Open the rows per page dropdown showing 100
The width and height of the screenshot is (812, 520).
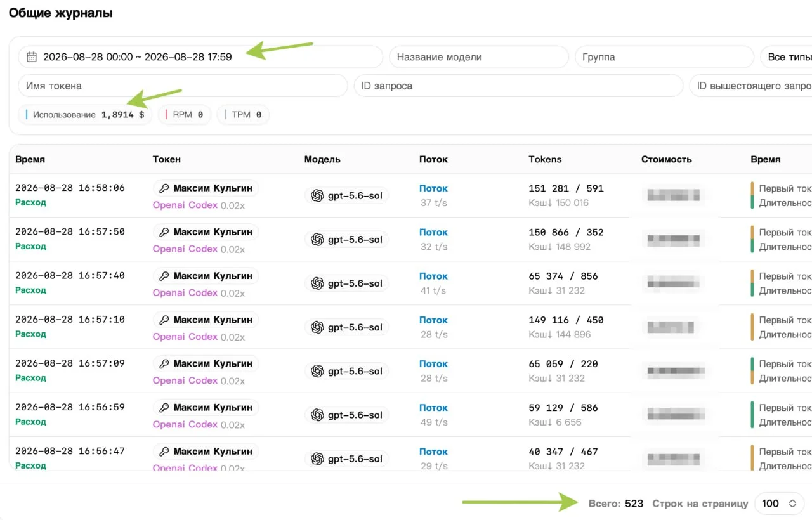[x=779, y=504]
